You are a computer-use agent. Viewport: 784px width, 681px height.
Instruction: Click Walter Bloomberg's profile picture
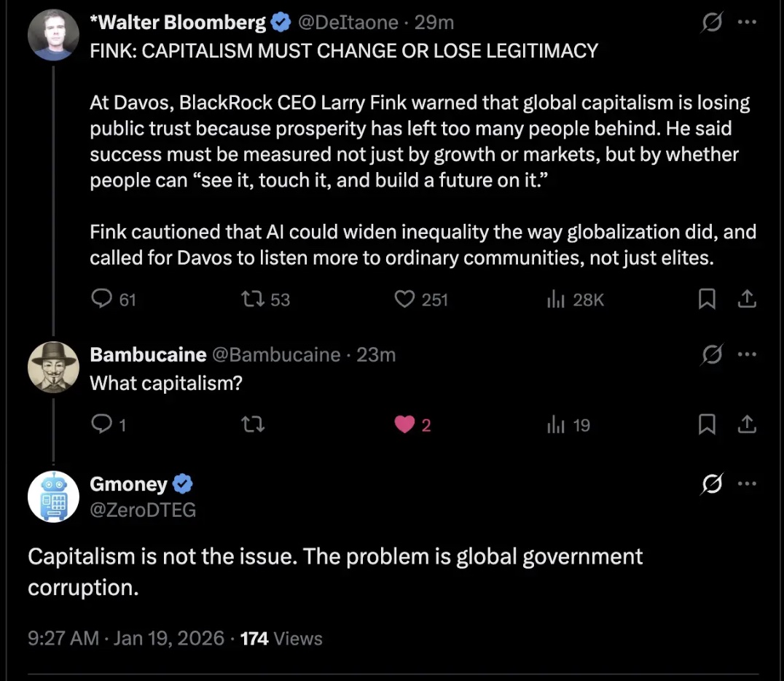click(x=53, y=36)
